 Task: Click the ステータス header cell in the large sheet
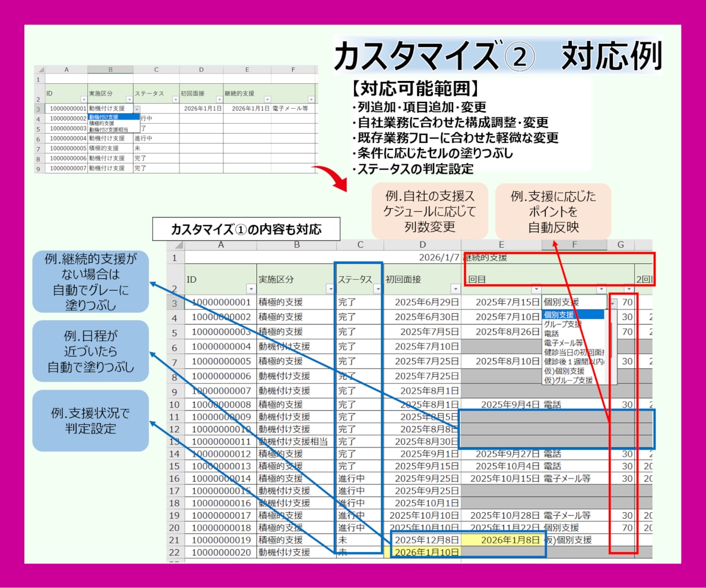(360, 280)
